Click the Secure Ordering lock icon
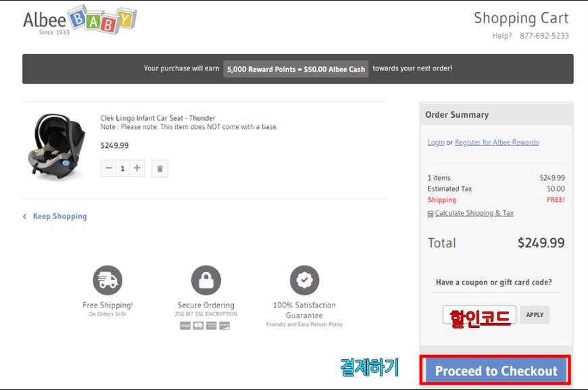Screen dimensions: 588x390 click(x=206, y=280)
